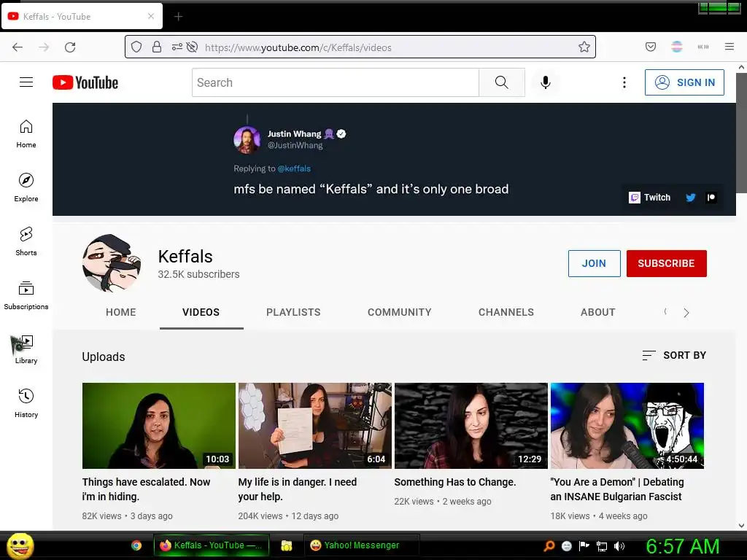747x560 pixels.
Task: Open Subscriptions in sidebar
Action: [x=26, y=295]
